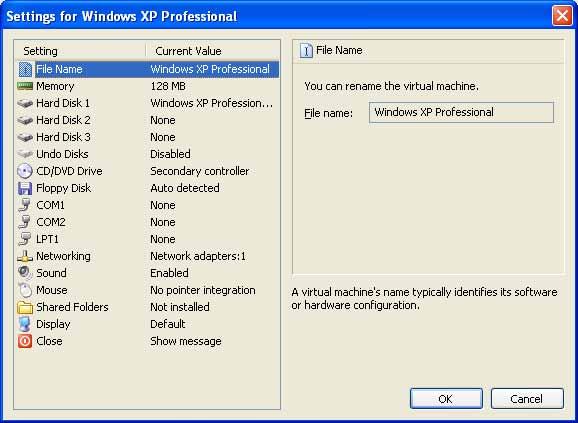The image size is (578, 423).
Task: Select the Floppy Disk setting
Action: [63, 188]
